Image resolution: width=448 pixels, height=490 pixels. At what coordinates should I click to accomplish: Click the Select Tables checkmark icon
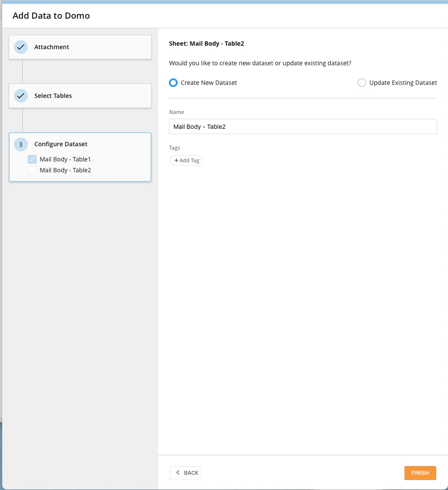tap(20, 96)
